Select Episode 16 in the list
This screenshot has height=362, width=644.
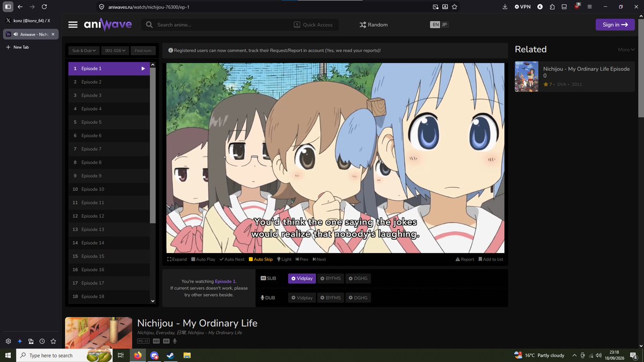[109, 270]
